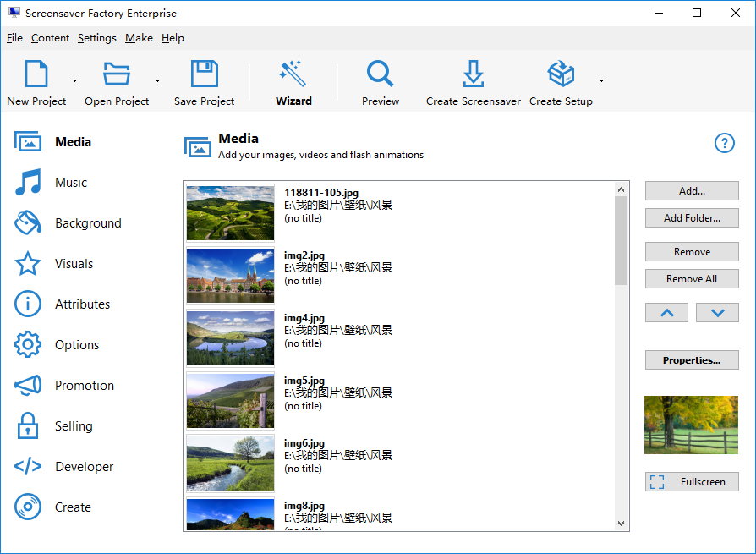Viewport: 756px width, 554px height.
Task: Click the Open Project folder icon
Action: point(116,74)
